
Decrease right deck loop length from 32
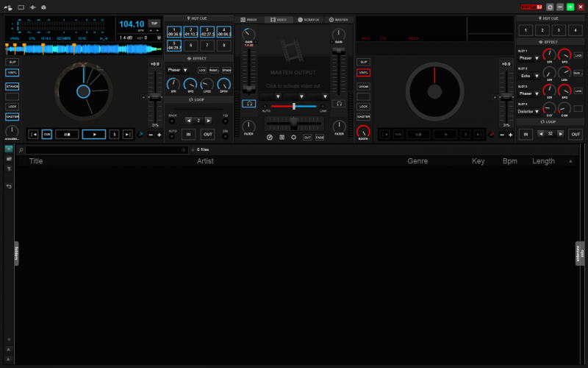click(540, 134)
